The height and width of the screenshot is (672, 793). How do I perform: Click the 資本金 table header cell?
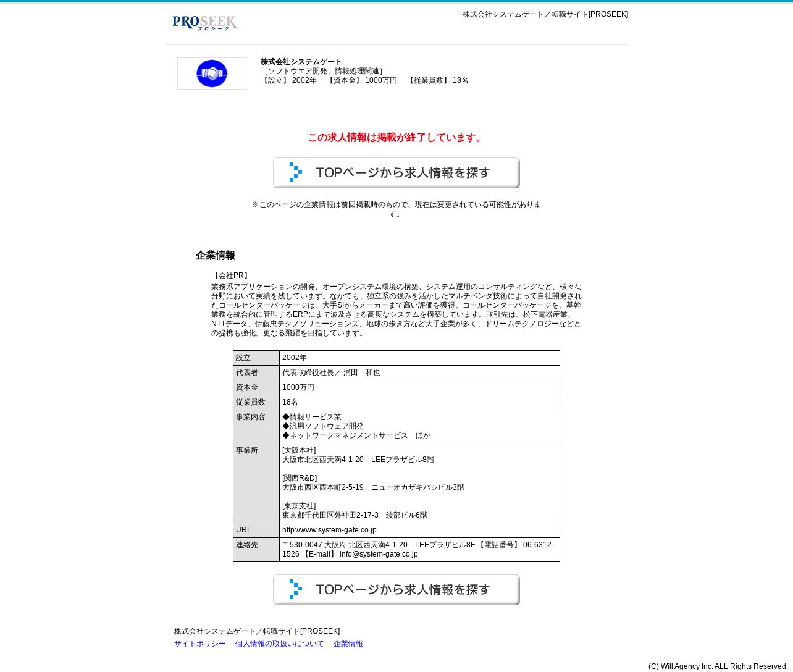256,388
